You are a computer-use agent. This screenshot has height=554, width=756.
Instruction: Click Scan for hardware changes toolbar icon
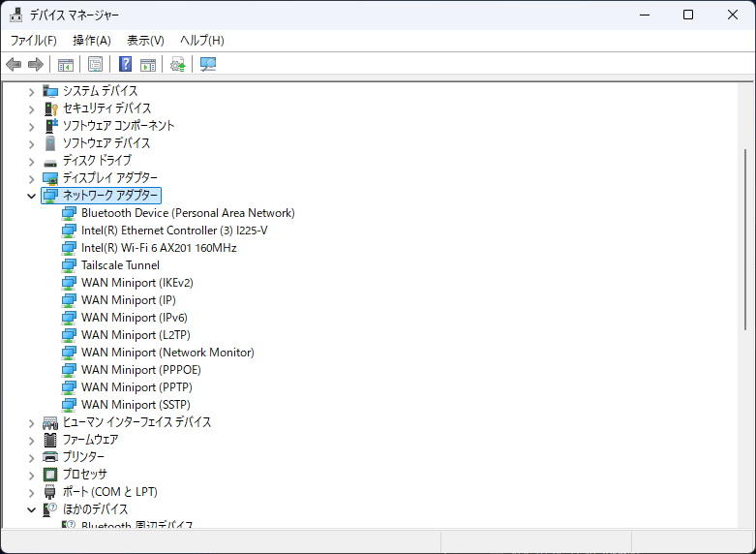[x=208, y=65]
